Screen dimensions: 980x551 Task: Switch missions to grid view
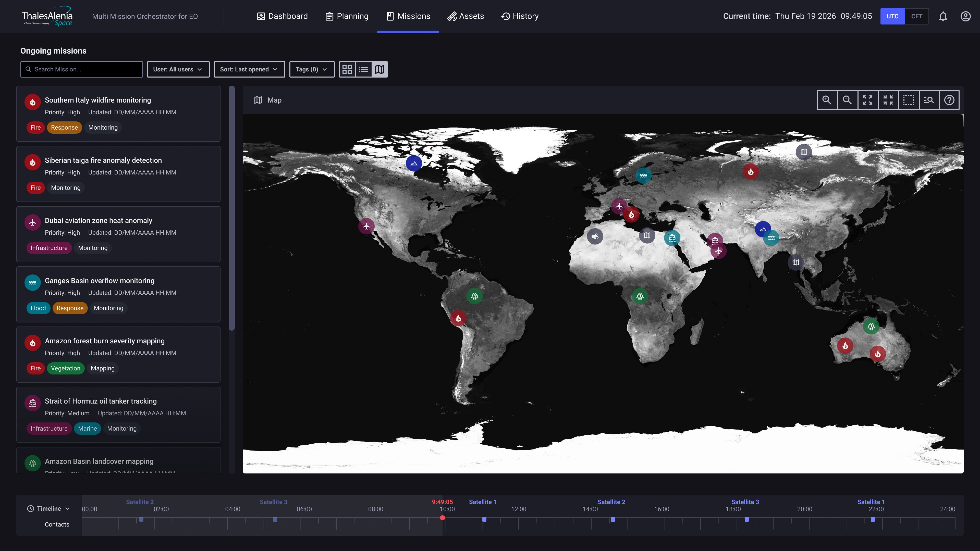tap(347, 69)
